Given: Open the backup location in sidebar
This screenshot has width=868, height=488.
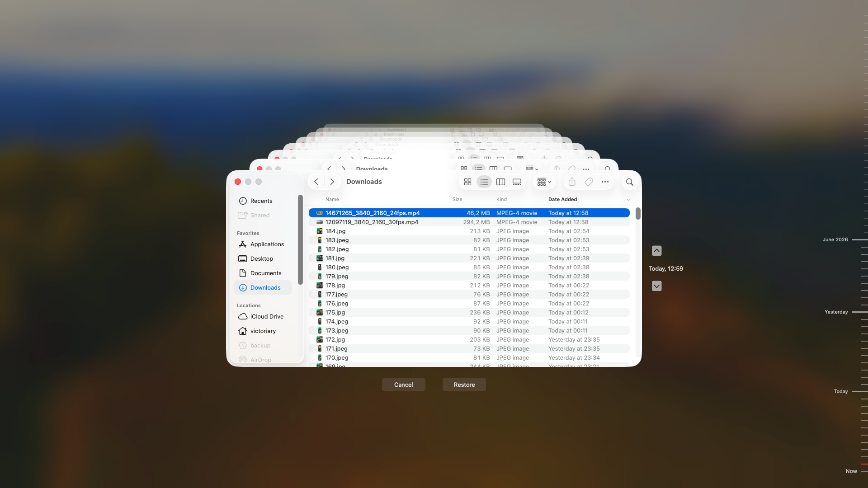Looking at the screenshot, I should click(x=263, y=345).
